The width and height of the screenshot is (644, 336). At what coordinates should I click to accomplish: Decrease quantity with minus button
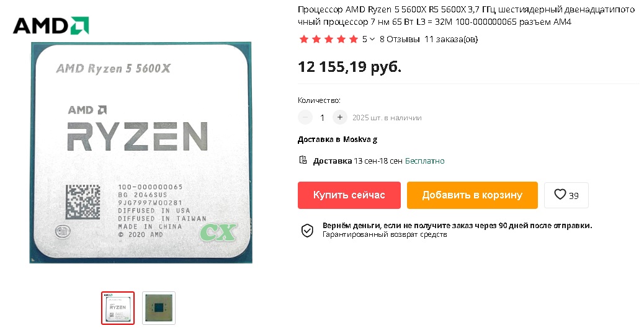pos(305,117)
